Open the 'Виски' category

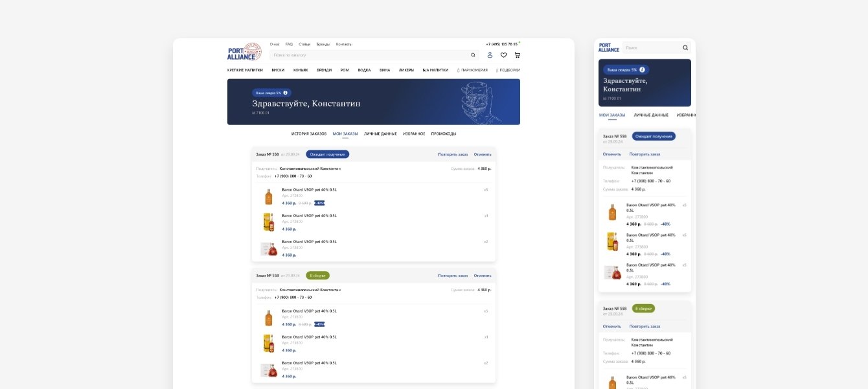click(278, 70)
